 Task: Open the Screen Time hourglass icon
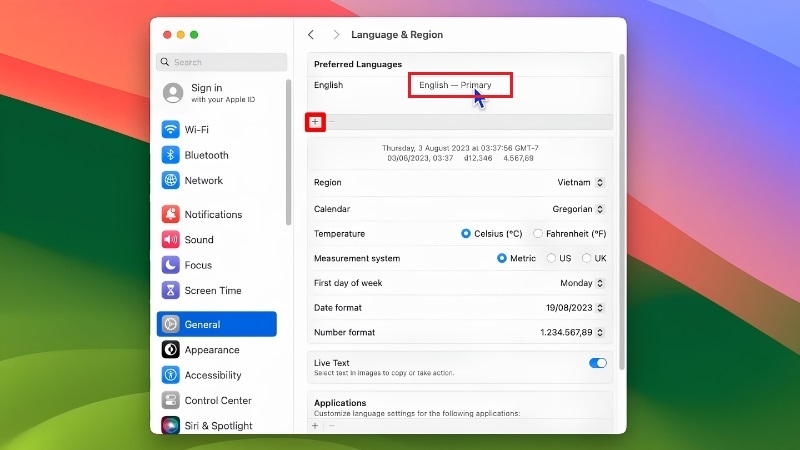(x=170, y=290)
